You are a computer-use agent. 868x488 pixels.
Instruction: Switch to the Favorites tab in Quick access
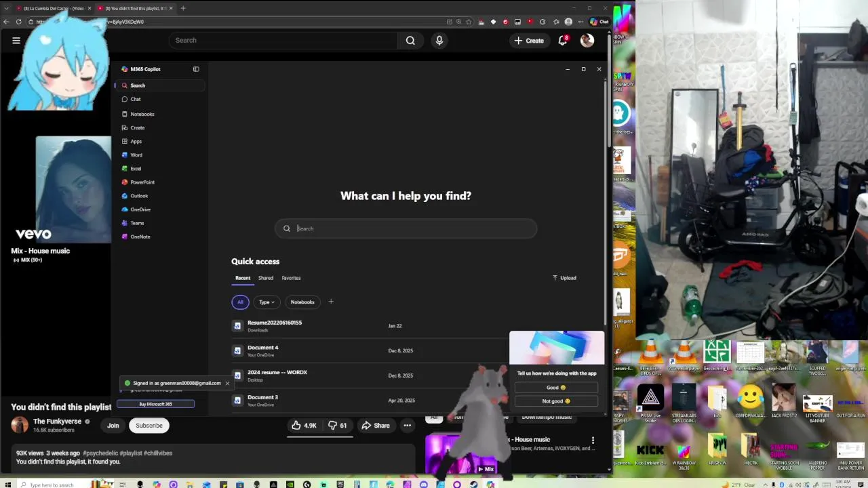(x=291, y=278)
